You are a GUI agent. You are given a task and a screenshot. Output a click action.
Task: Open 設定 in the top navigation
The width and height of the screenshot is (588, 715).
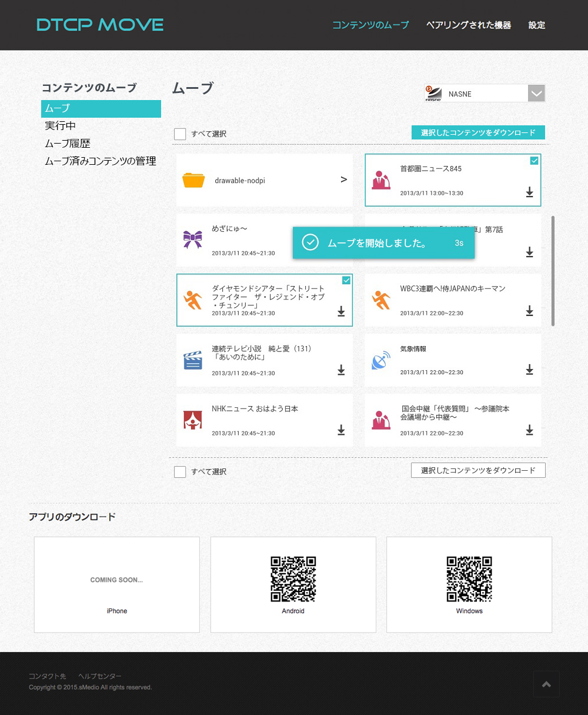coord(536,25)
